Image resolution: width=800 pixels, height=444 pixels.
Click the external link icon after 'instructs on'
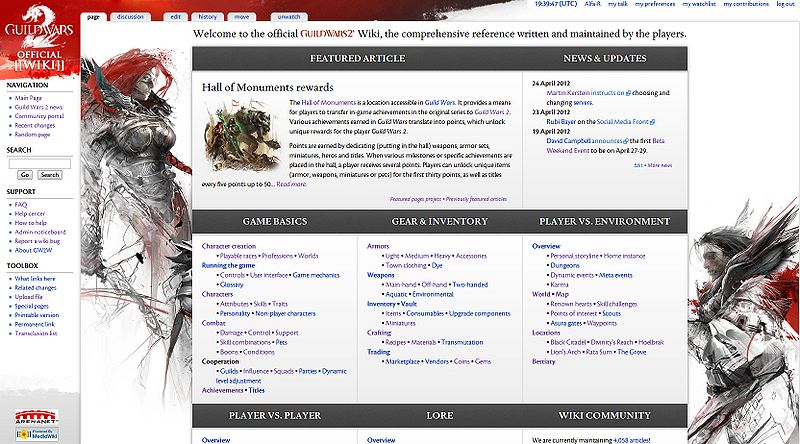628,93
